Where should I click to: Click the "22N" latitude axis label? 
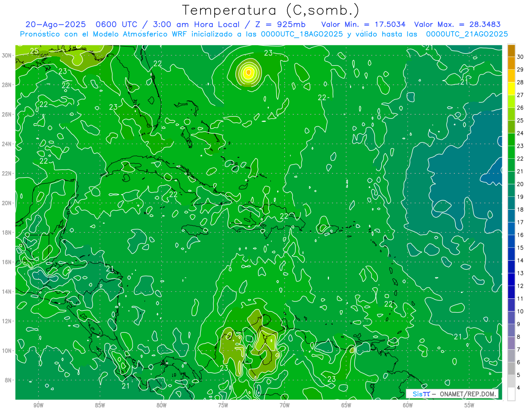pos(7,173)
